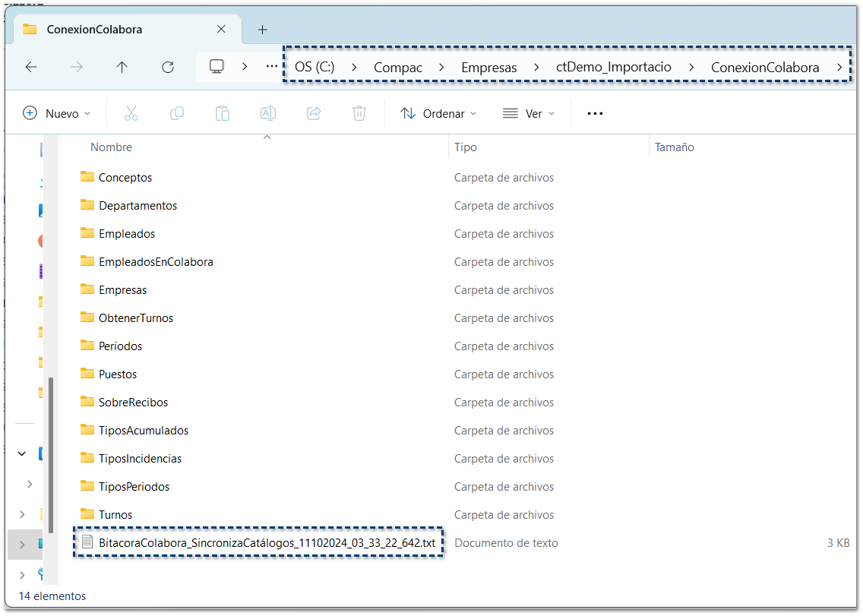Click the Copy icon in toolbar

tap(177, 113)
